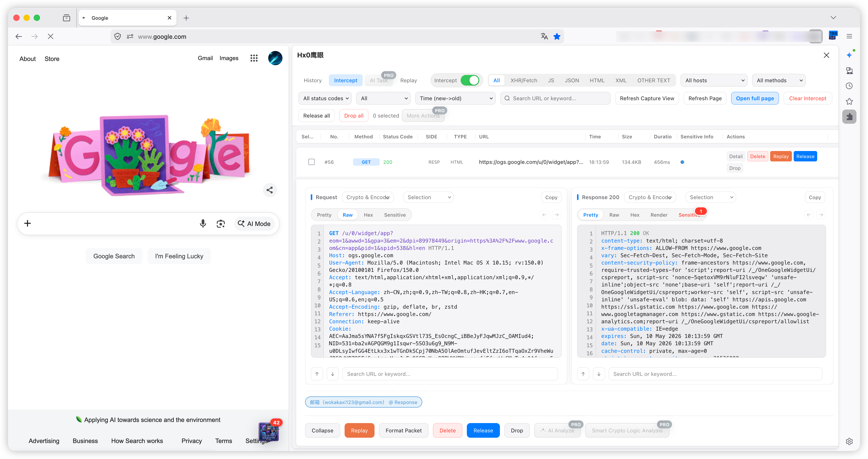This screenshot has width=868, height=459.
Task: Open the Response Hex view
Action: point(635,215)
